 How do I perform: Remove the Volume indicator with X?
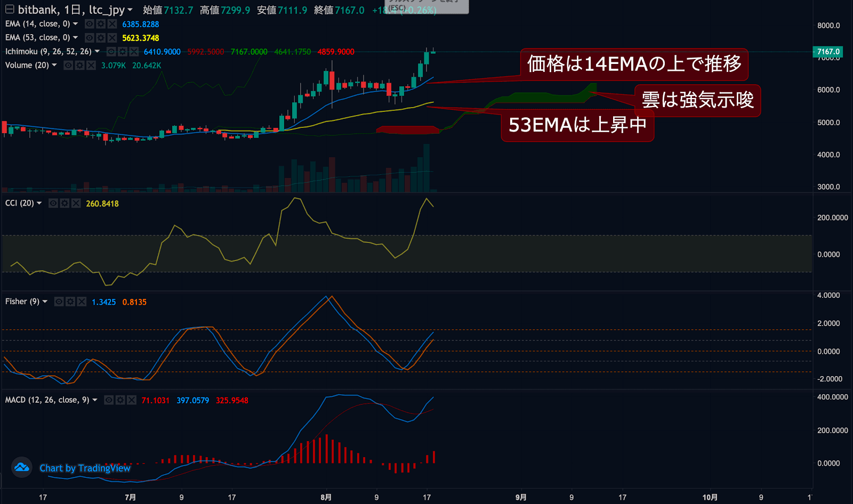click(x=91, y=66)
